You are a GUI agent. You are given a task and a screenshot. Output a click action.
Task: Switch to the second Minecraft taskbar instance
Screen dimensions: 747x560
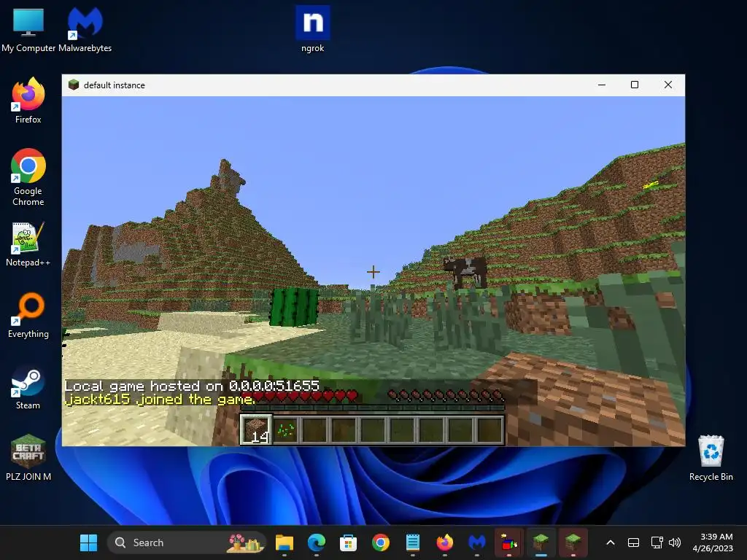click(573, 542)
